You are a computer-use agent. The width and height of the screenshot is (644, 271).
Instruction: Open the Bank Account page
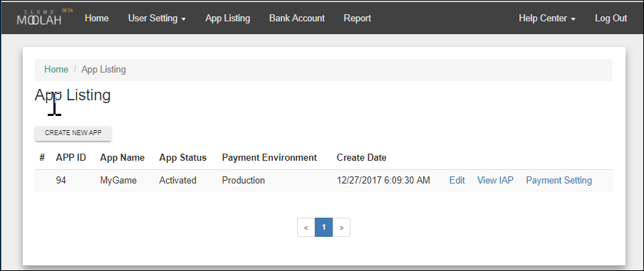point(297,18)
